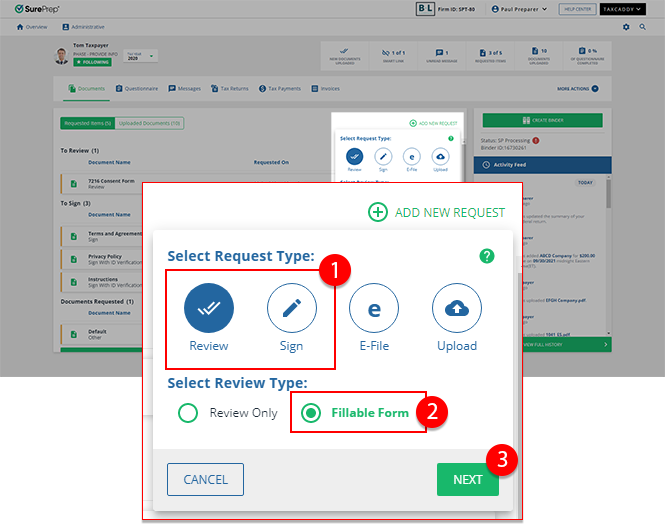This screenshot has width=665, height=531.
Task: Click the Instructions document name
Action: [103, 279]
